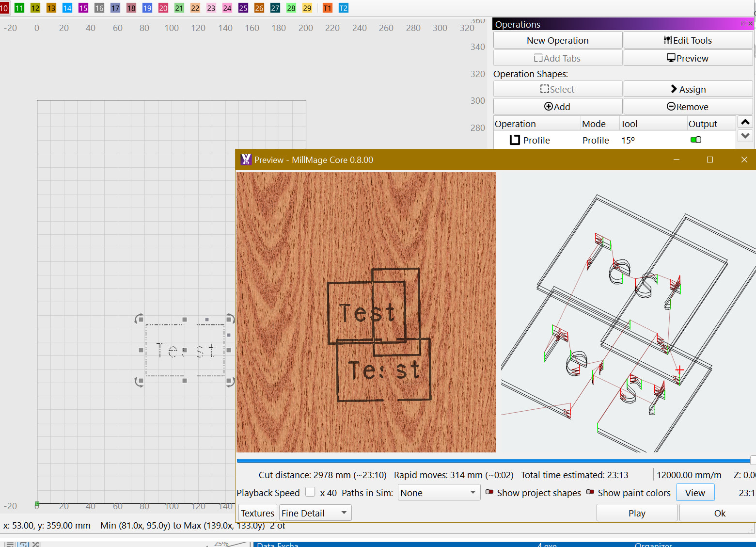The width and height of the screenshot is (756, 547).
Task: Click Assign shapes to operation
Action: point(688,89)
